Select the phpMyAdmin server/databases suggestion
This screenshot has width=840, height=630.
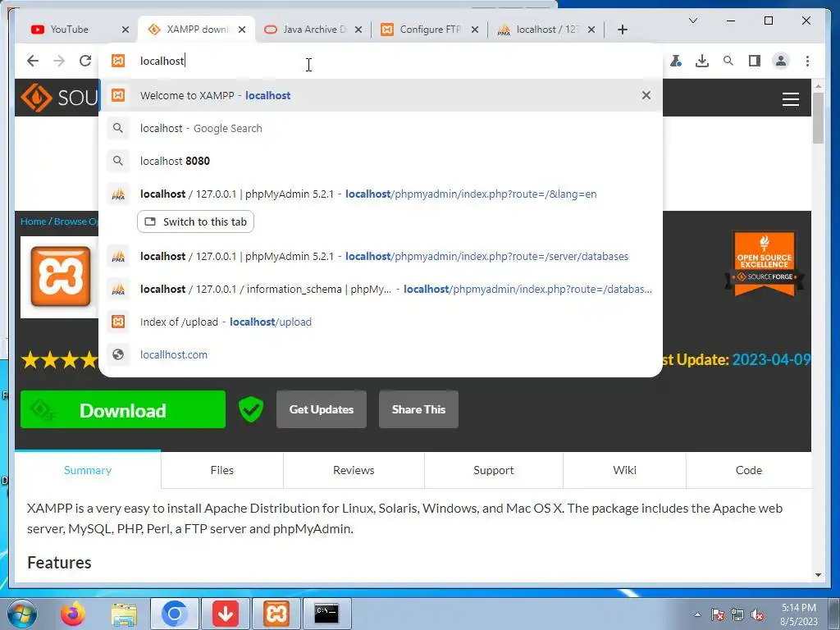pos(381,257)
